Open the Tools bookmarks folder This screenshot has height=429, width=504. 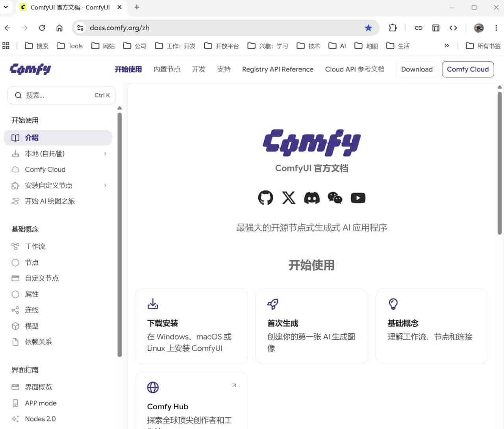(x=70, y=46)
